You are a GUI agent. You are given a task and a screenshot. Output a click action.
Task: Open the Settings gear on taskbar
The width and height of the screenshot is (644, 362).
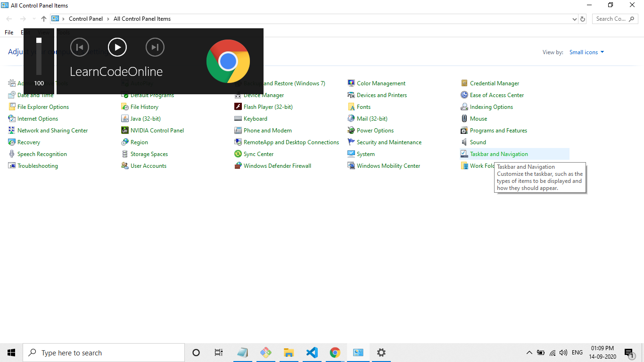click(x=381, y=353)
